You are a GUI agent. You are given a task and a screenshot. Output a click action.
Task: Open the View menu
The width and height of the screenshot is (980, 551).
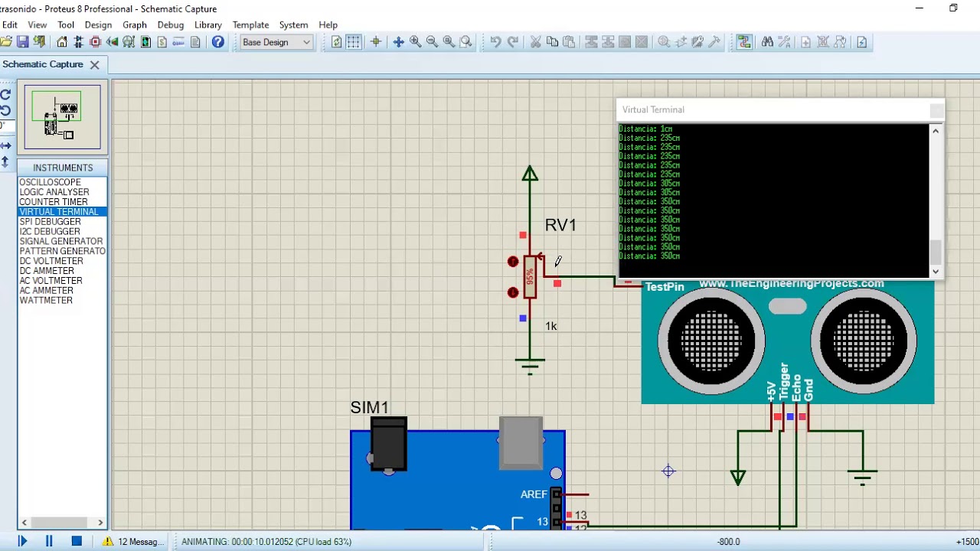tap(38, 24)
